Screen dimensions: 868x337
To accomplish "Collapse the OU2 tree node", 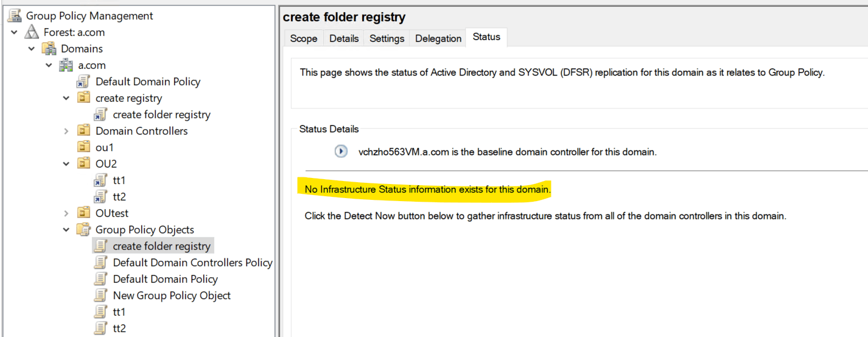I will 66,164.
